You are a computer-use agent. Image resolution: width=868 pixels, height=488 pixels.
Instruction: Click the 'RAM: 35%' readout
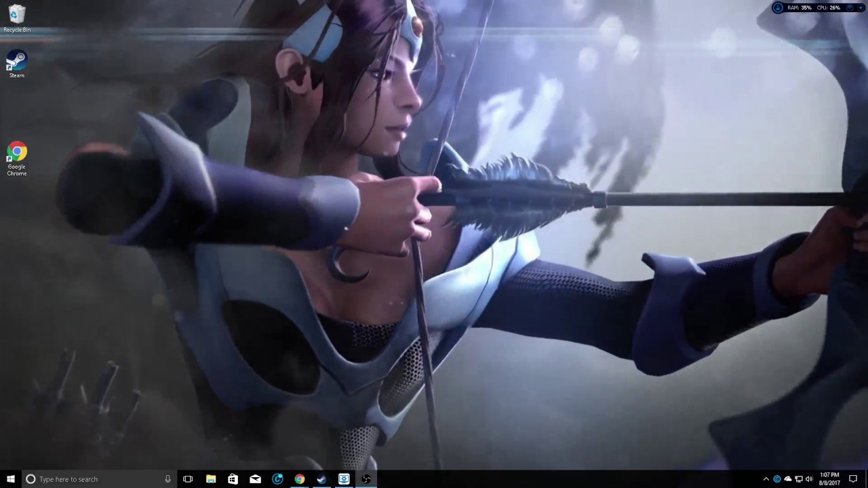799,7
